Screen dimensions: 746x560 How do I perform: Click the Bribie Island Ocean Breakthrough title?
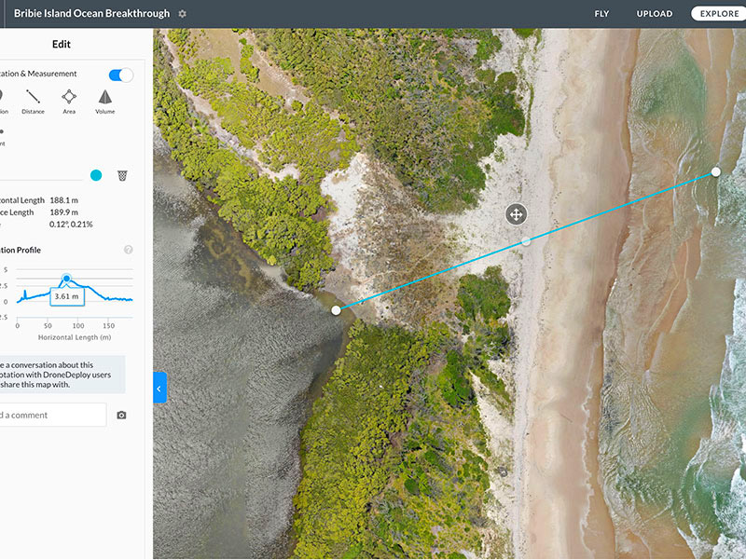coord(91,14)
